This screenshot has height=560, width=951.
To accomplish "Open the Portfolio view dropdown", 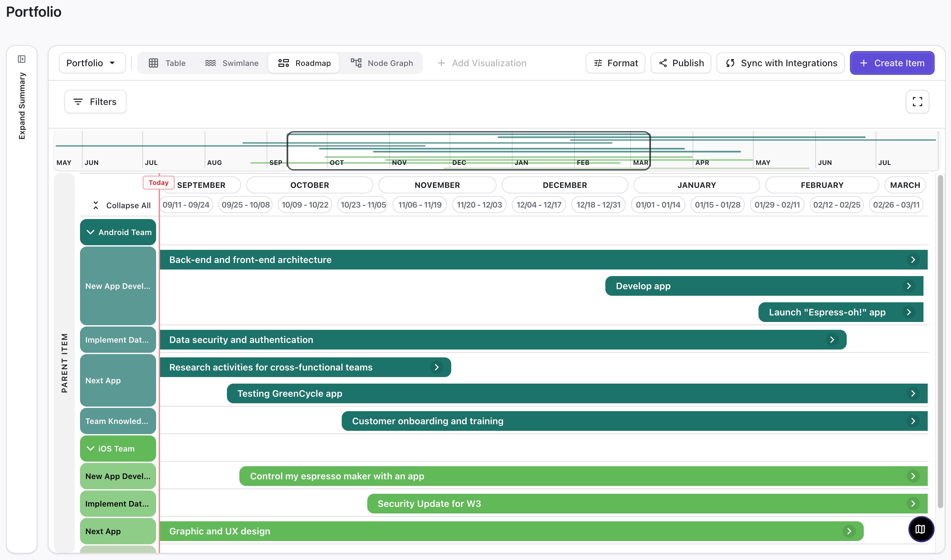I will click(92, 63).
